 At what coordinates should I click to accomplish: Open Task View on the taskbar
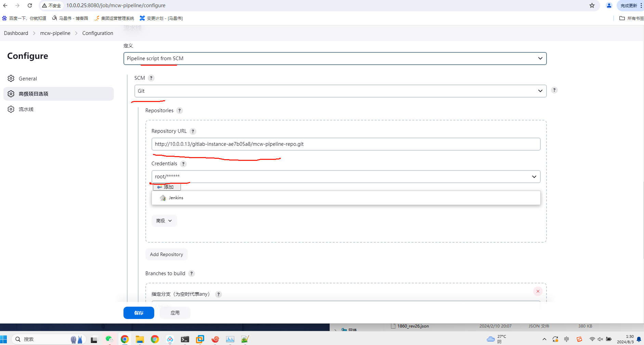coord(94,340)
